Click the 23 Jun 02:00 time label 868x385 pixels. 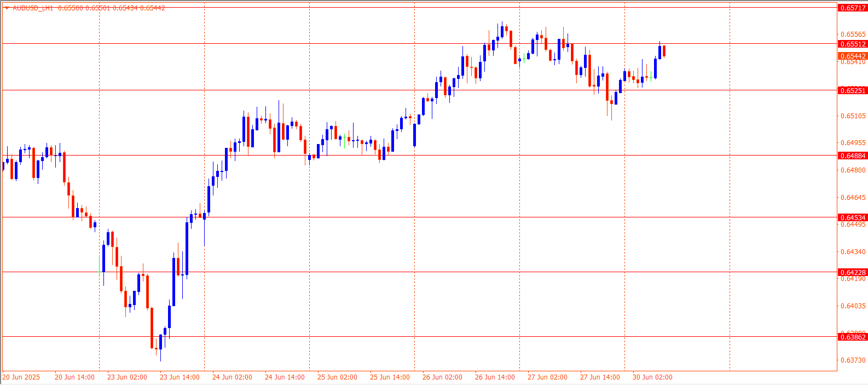(x=127, y=377)
